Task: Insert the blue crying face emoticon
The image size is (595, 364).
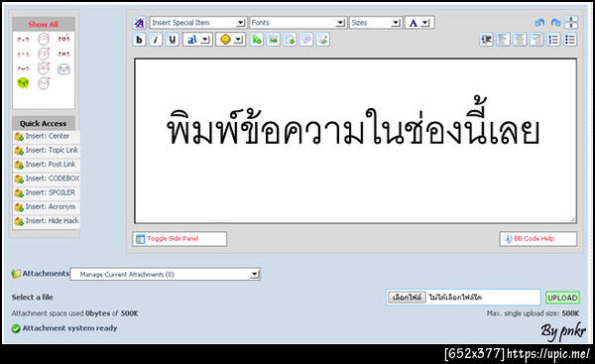Action: pos(63,69)
